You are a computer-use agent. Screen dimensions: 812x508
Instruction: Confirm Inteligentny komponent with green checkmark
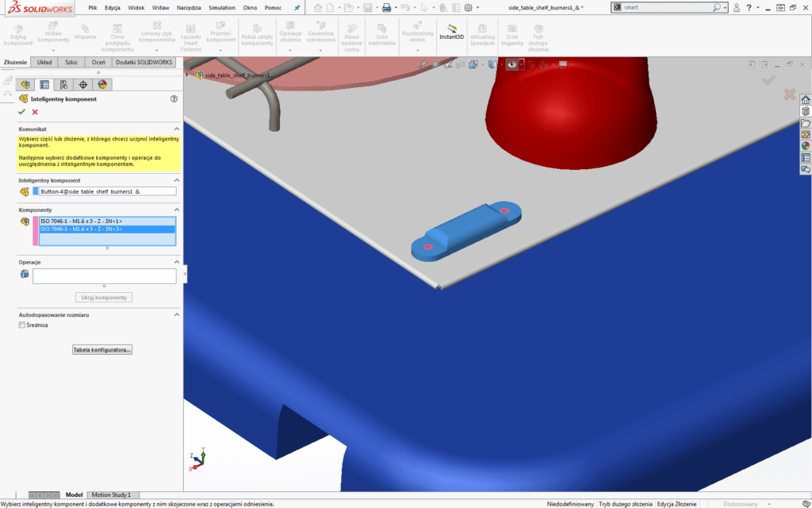tap(21, 112)
